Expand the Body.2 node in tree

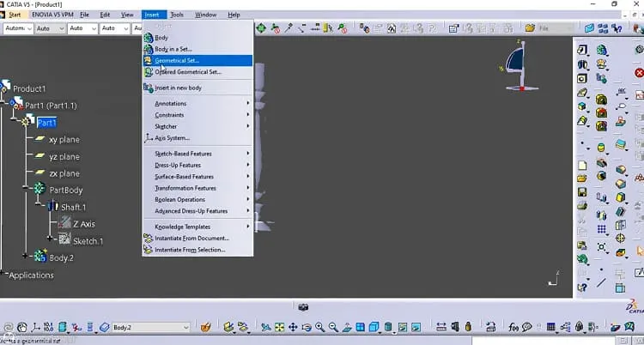(26, 256)
